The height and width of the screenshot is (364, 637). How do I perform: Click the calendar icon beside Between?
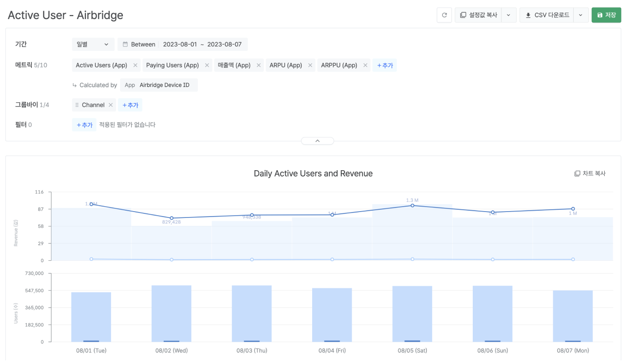coord(125,45)
